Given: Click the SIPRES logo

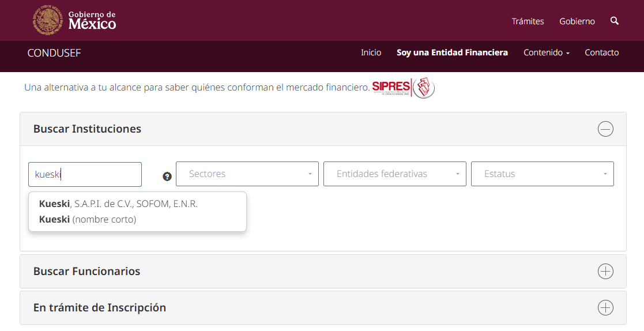Looking at the screenshot, I should (x=403, y=88).
